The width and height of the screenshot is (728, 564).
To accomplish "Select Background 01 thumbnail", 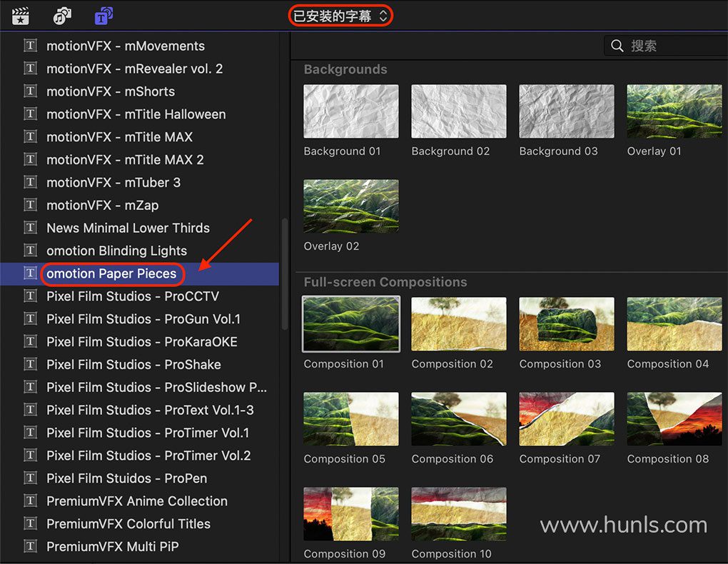I will 351,111.
